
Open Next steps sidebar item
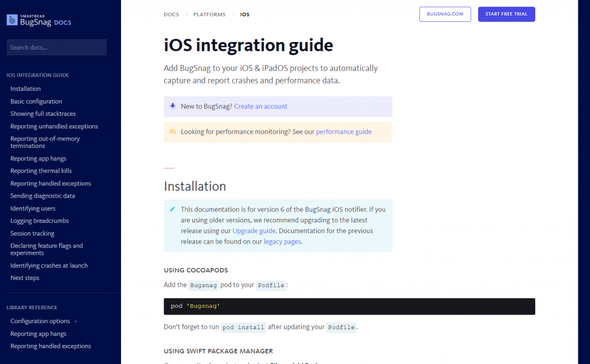click(25, 278)
